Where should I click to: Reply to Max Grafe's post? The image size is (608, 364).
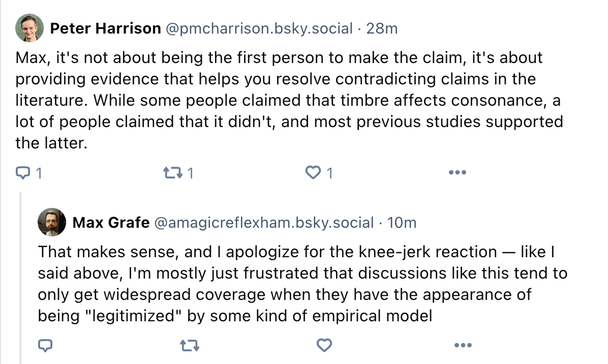45,345
